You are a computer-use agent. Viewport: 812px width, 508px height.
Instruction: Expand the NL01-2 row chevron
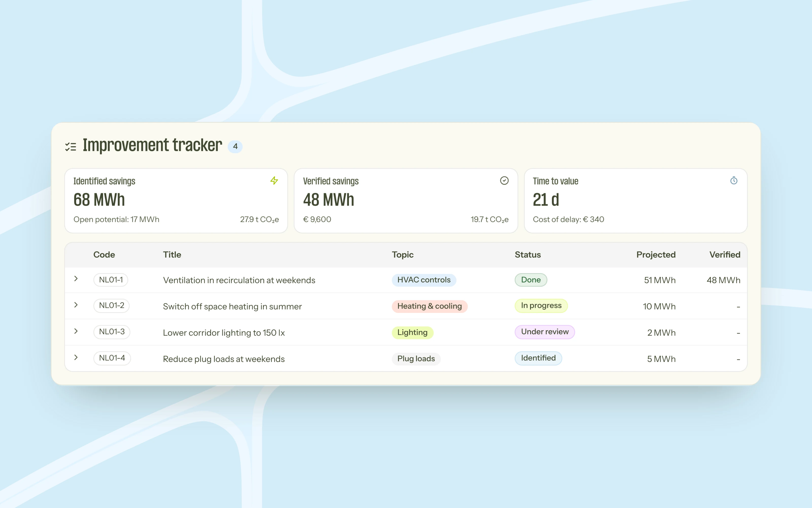(x=76, y=305)
